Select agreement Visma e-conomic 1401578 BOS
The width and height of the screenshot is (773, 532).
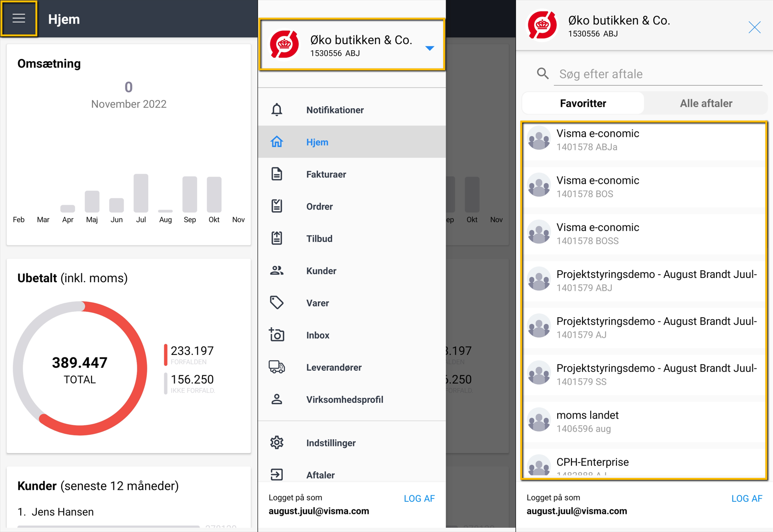[x=644, y=187]
